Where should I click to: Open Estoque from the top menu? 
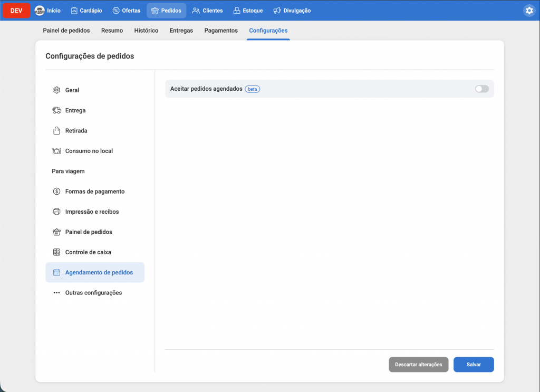(248, 11)
